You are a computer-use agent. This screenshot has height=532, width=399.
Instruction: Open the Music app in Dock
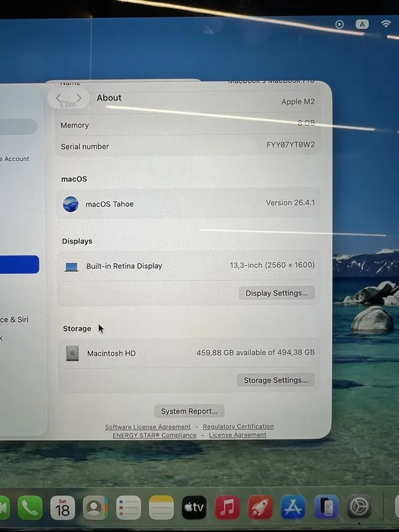[x=227, y=508]
